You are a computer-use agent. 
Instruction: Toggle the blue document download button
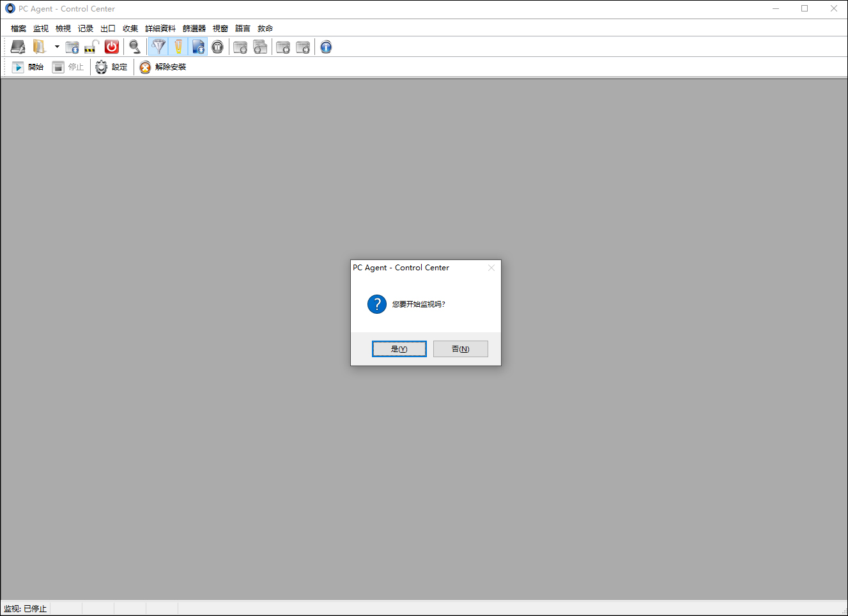click(x=198, y=47)
